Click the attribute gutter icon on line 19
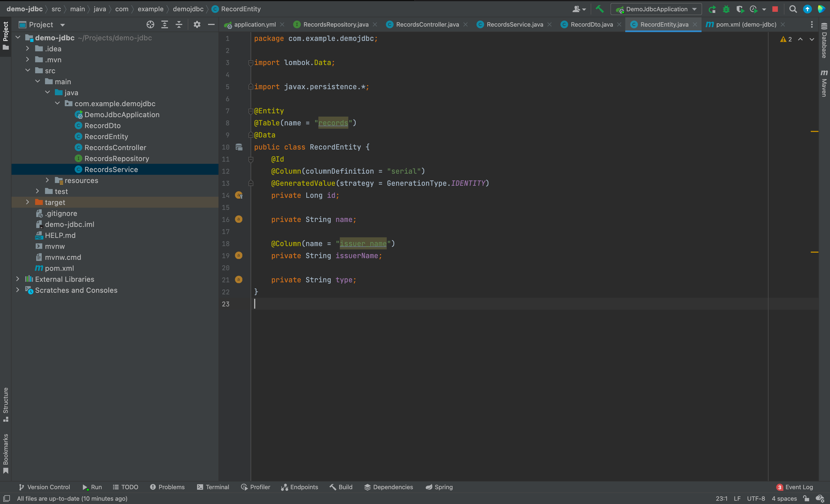 click(239, 255)
